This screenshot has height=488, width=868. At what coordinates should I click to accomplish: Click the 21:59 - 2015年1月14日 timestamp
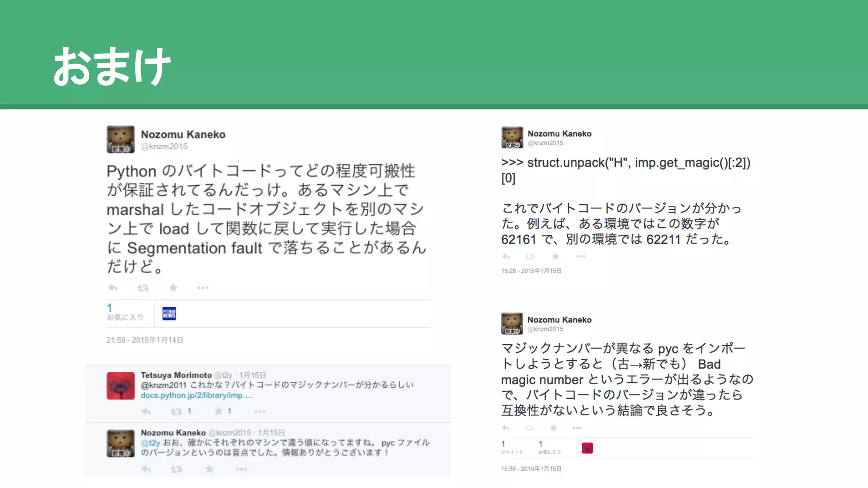[x=145, y=340]
